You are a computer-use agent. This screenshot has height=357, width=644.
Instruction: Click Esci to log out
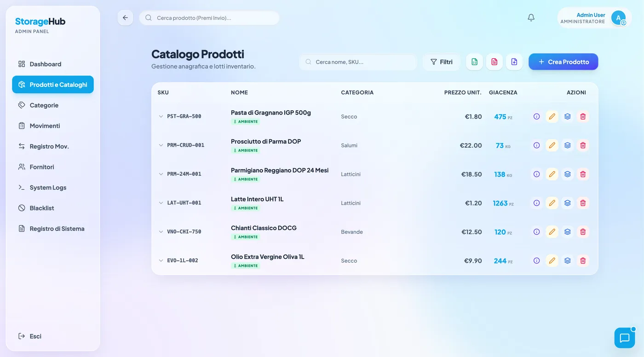click(53, 336)
